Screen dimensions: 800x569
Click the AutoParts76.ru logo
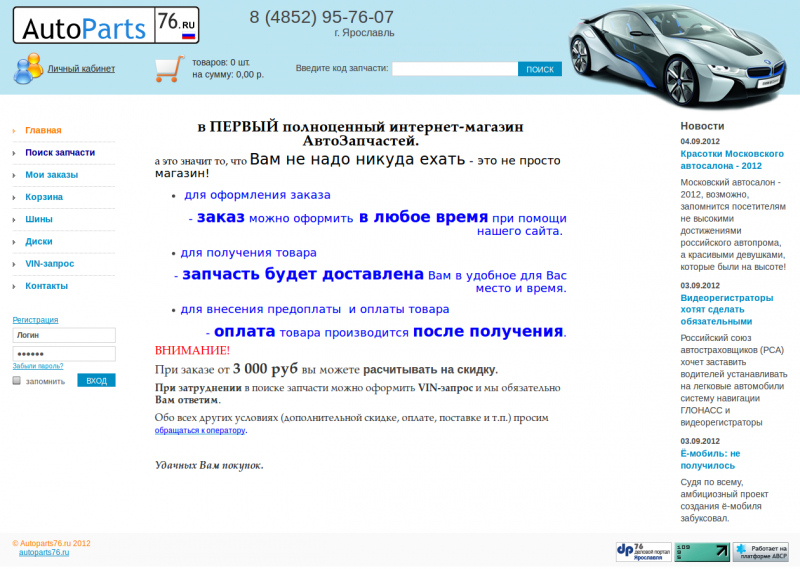tap(105, 25)
